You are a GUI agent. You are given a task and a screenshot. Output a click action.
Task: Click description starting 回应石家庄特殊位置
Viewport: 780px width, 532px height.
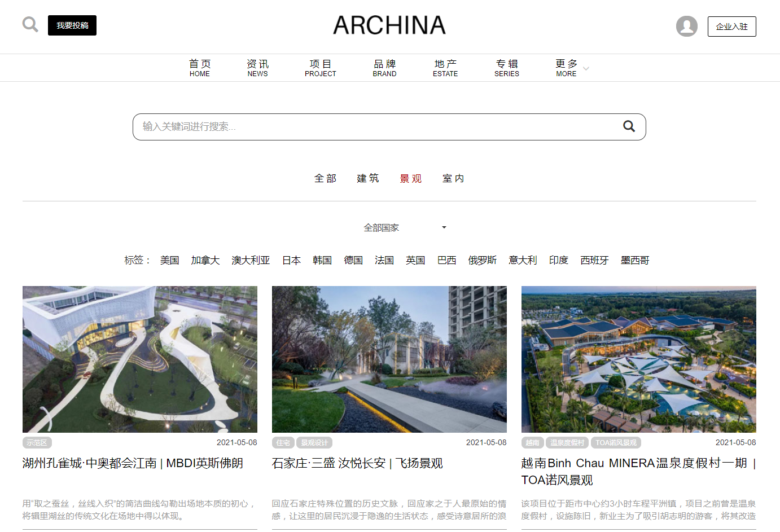click(389, 509)
